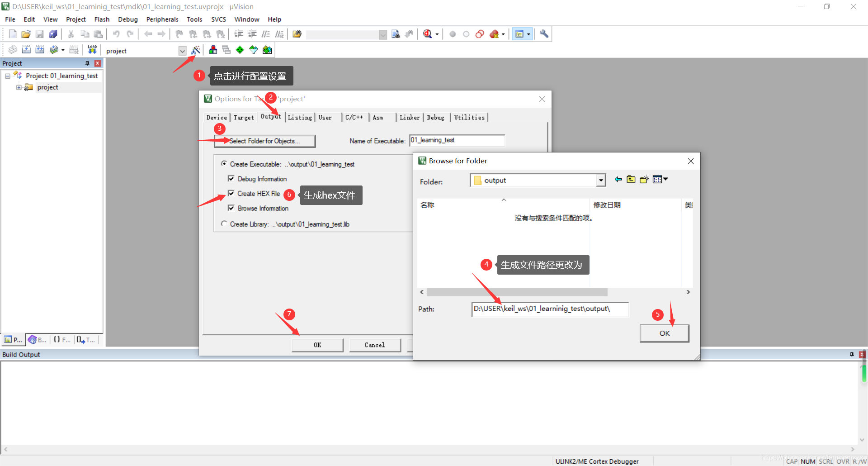Collapse the Project: 01_learning_test tree node
This screenshot has height=466, width=868.
pos(8,76)
